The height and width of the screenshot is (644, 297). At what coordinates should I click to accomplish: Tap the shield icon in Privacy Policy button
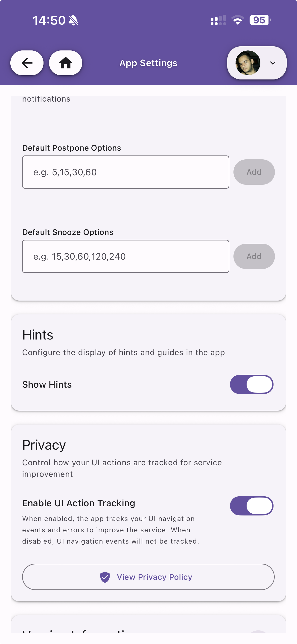(x=105, y=577)
